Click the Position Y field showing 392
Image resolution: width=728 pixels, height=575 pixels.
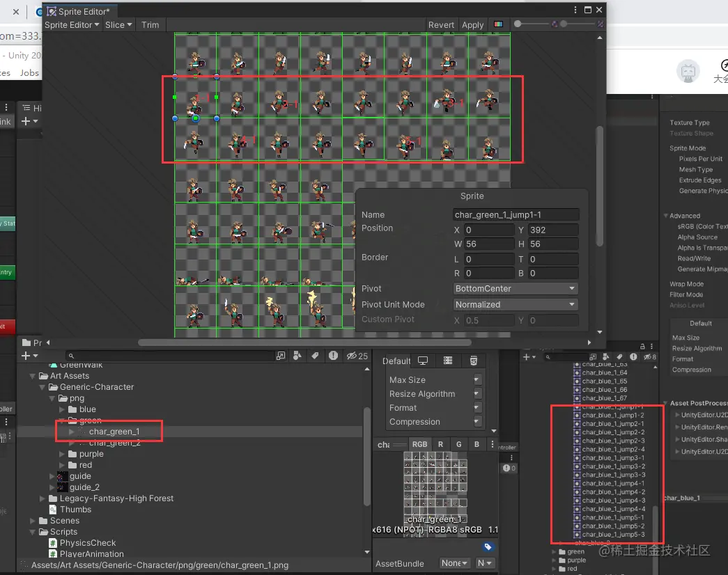[553, 230]
